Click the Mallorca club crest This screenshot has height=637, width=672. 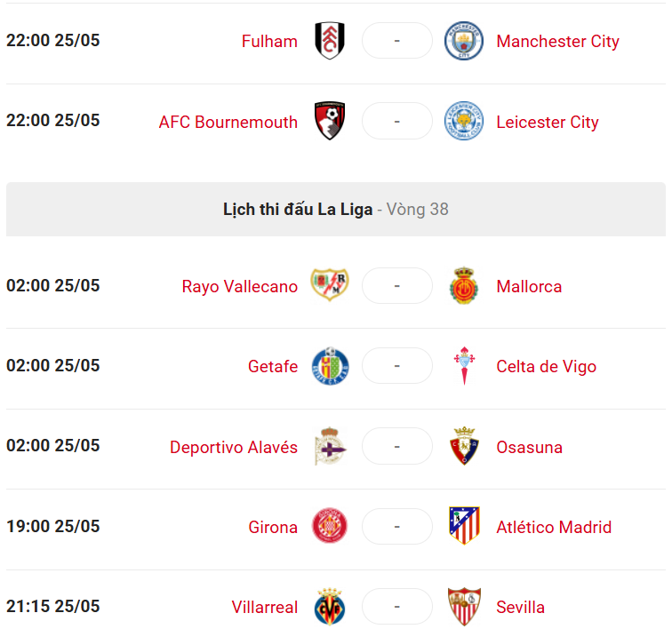pyautogui.click(x=464, y=286)
